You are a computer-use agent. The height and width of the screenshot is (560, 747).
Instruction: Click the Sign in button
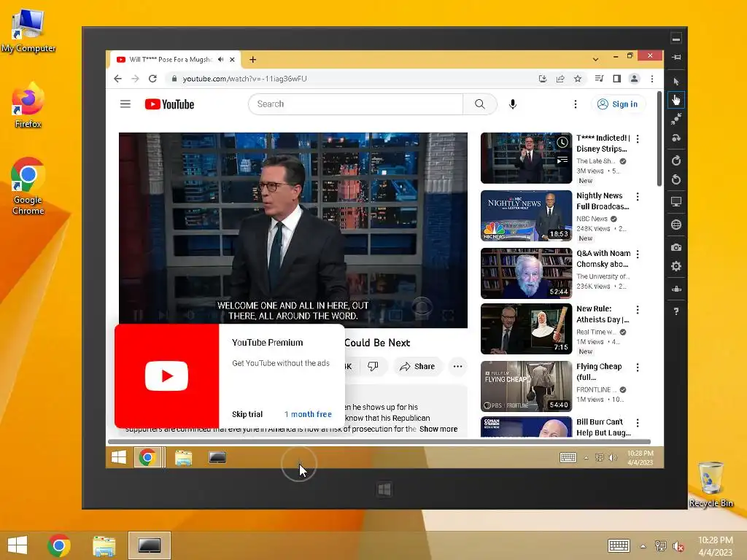click(618, 104)
